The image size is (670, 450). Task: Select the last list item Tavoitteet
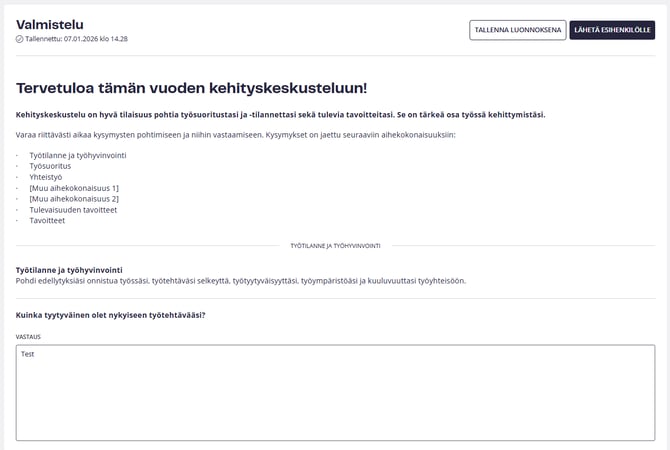pos(48,220)
